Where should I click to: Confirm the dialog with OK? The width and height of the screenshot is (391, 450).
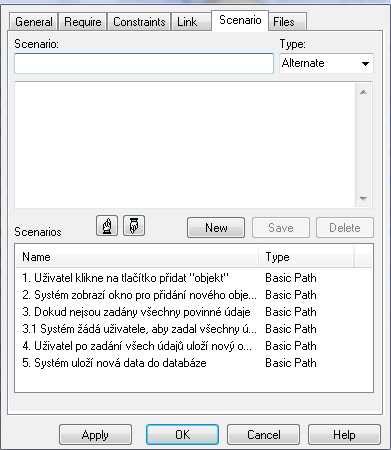pyautogui.click(x=182, y=435)
